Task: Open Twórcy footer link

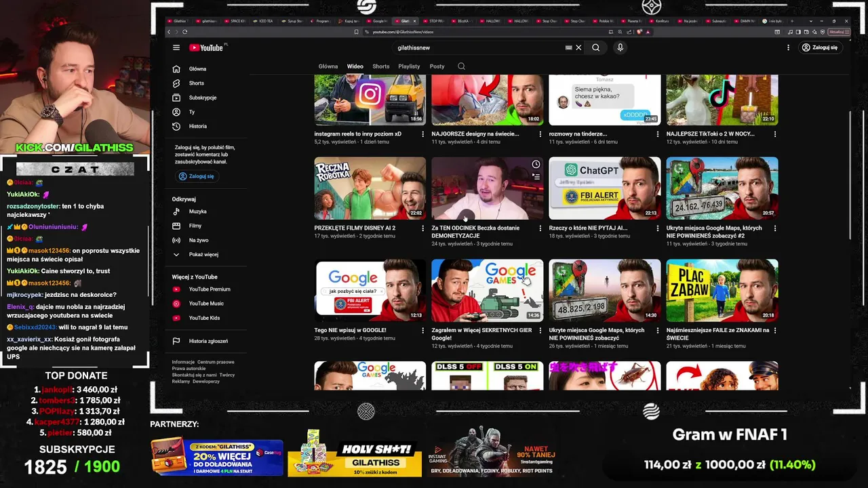Action: click(227, 375)
